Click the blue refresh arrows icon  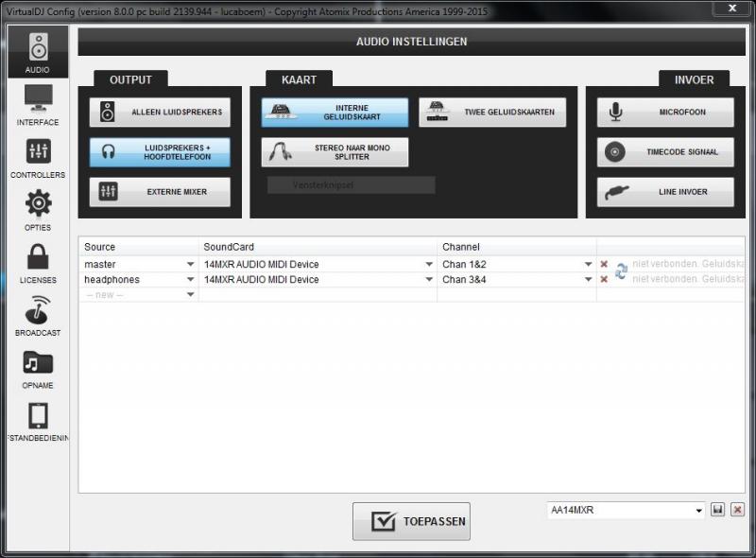[621, 271]
